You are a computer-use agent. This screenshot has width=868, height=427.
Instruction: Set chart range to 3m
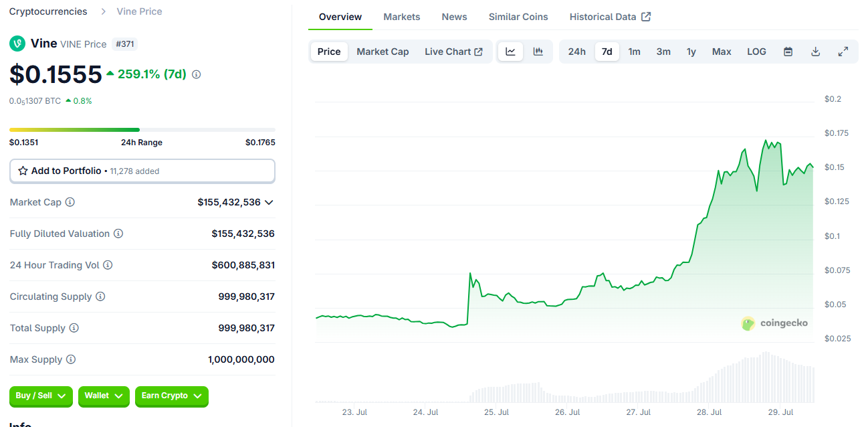[x=663, y=52]
